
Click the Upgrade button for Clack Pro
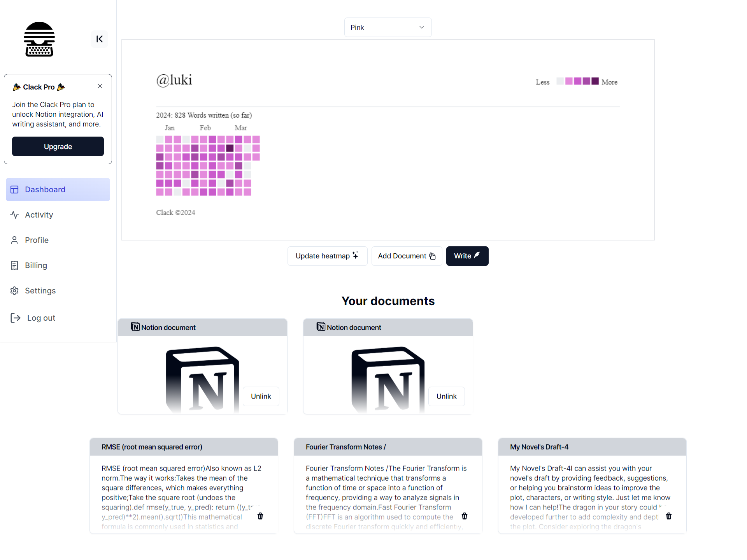pyautogui.click(x=58, y=146)
